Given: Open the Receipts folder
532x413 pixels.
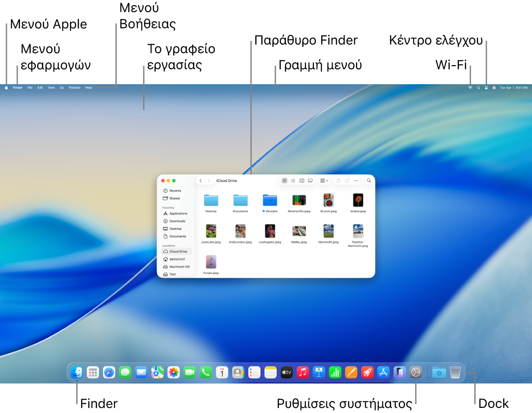Looking at the screenshot, I should [270, 201].
